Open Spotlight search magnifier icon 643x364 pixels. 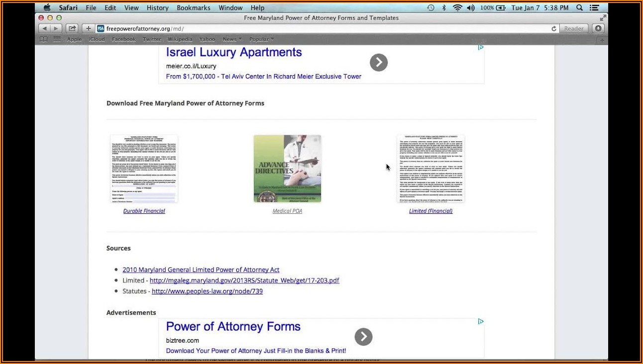pyautogui.click(x=579, y=8)
